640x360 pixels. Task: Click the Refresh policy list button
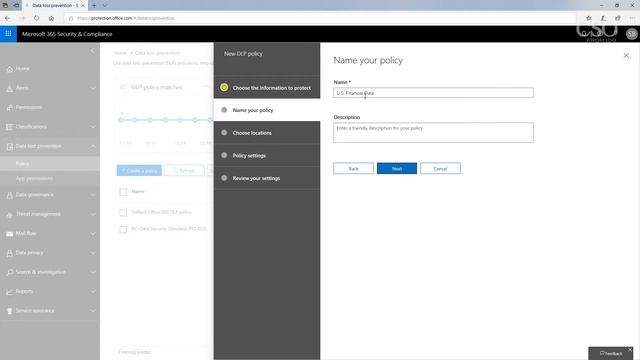[x=184, y=171]
